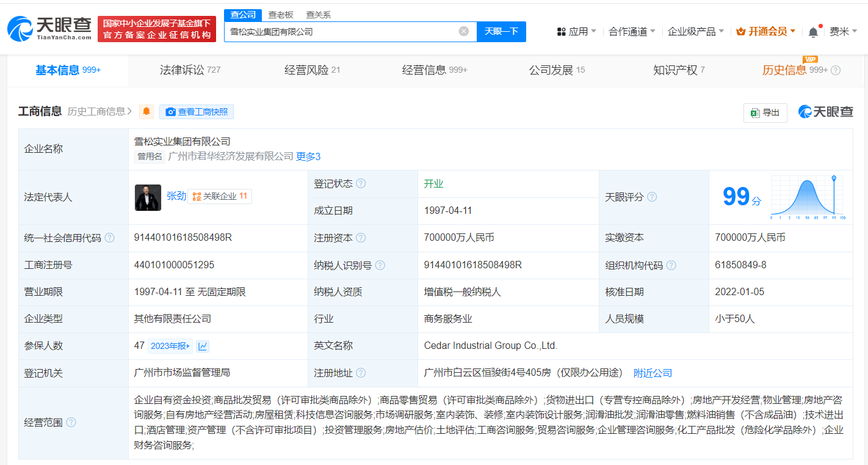868x465 pixels.
Task: Open help icon next to 纳税人识别号
Action: click(380, 265)
